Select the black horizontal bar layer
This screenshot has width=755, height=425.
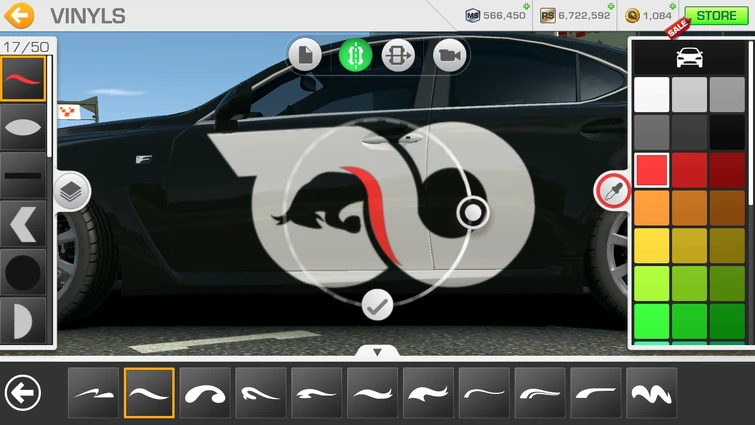[x=23, y=175]
